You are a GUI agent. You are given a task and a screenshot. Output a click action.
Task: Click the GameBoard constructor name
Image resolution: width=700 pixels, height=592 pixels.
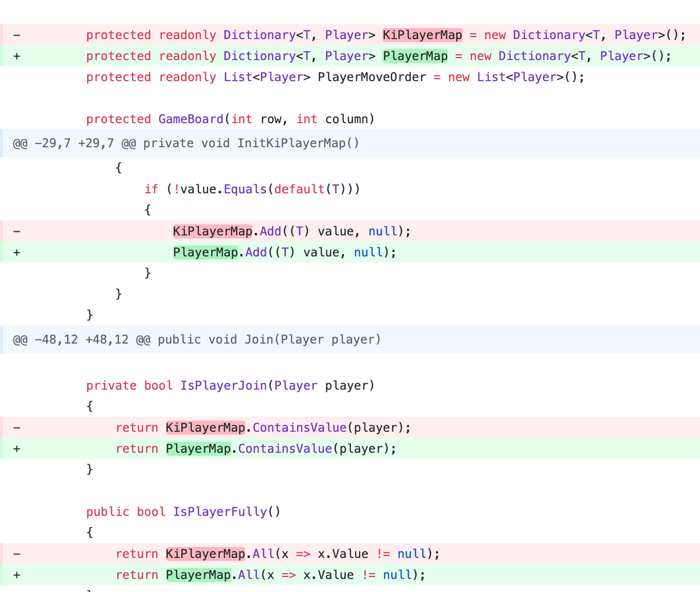coord(191,119)
